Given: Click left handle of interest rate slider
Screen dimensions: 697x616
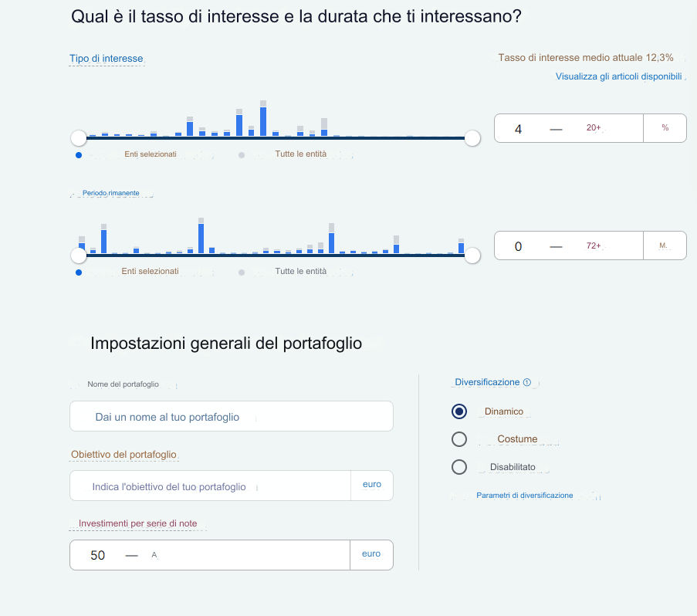Looking at the screenshot, I should (79, 137).
